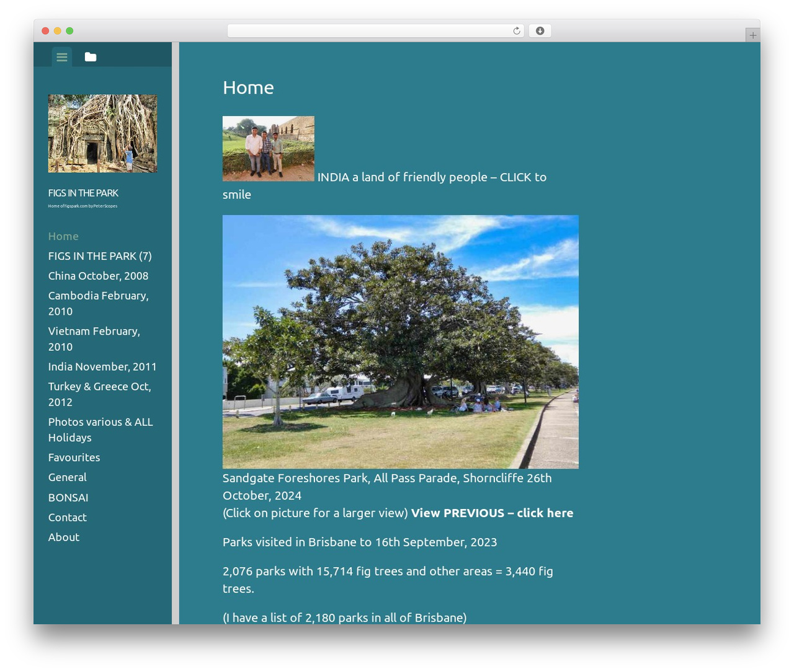
Task: Reload the page using the refresh icon
Action: 516,31
